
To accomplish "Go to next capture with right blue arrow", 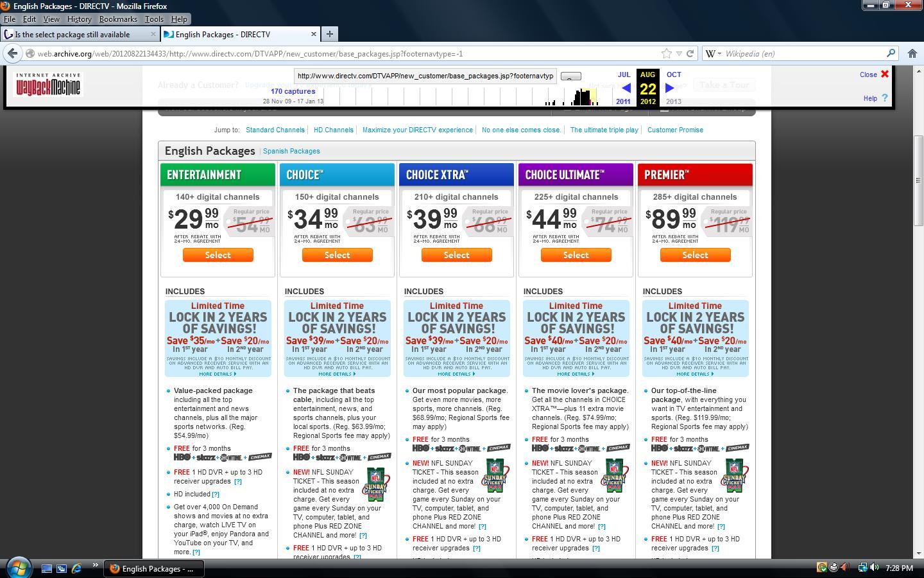I will pos(670,88).
